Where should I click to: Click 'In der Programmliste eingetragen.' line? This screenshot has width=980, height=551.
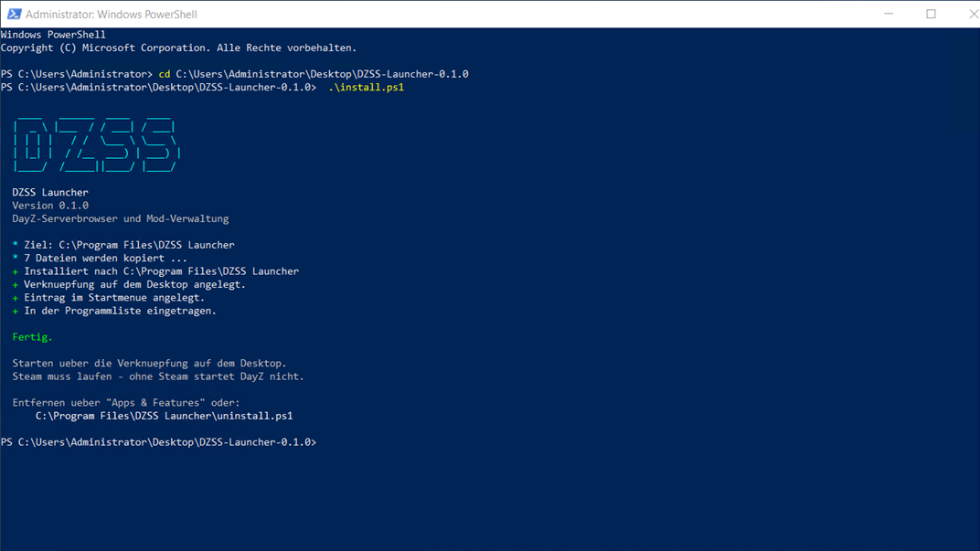click(114, 311)
